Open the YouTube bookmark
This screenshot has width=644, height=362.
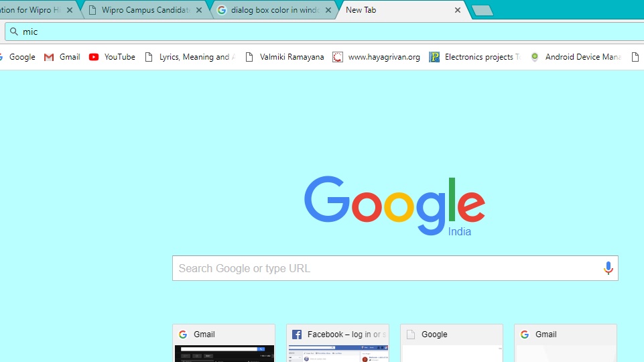(x=112, y=57)
